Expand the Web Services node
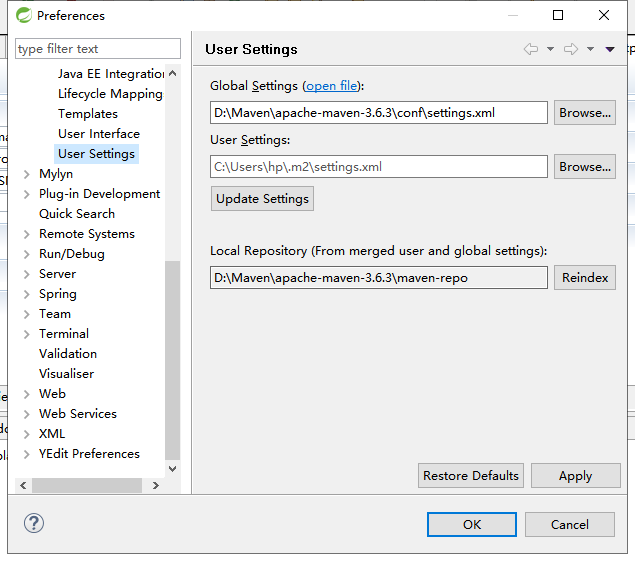 pos(27,414)
